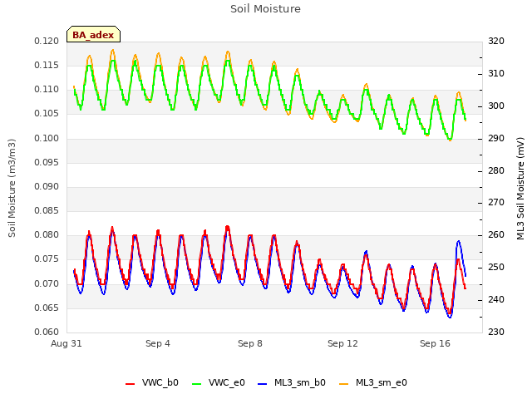Click the 0.075 left axis value

pos(47,259)
